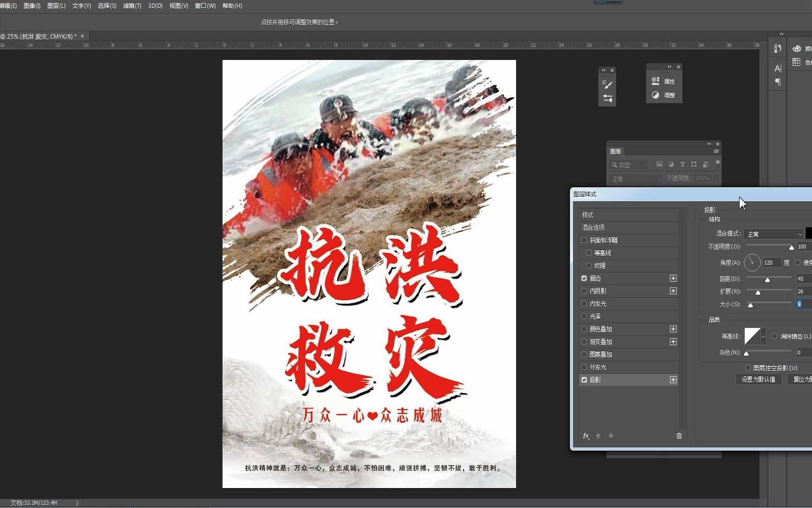The width and height of the screenshot is (812, 508).
Task: Add another 渐变叠加 effect with plus icon
Action: 673,342
